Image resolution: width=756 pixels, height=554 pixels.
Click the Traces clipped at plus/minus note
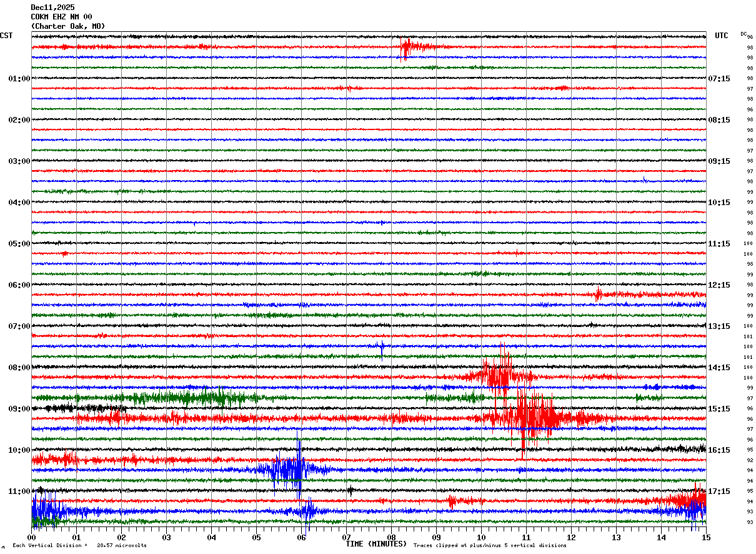point(490,546)
